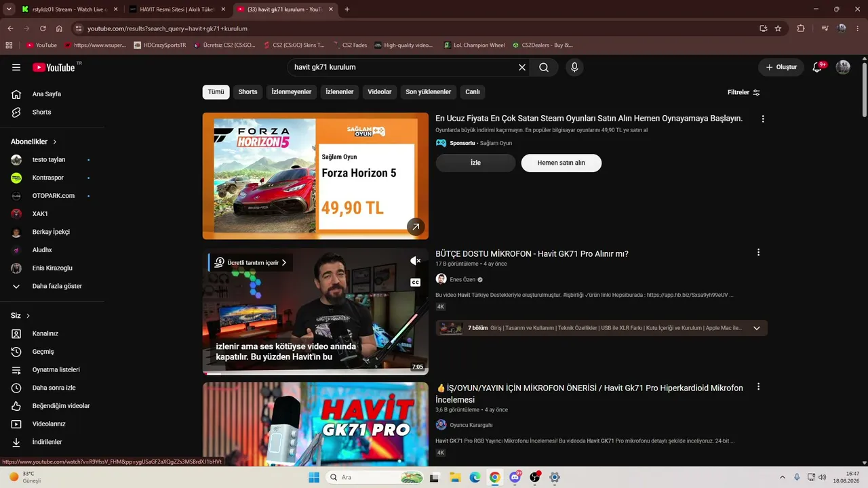The height and width of the screenshot is (488, 868).
Task: Switch to the HAVIT Resmi Sitesi tab
Action: (x=178, y=9)
